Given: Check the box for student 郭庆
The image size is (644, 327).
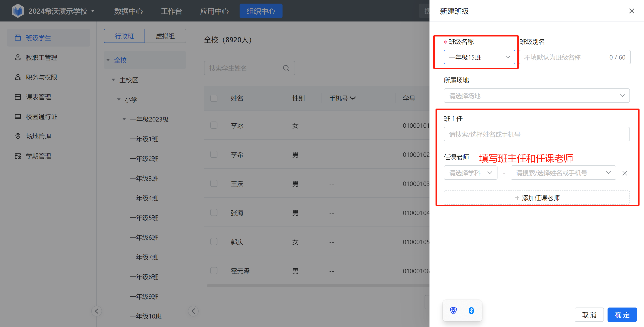Looking at the screenshot, I should (x=214, y=242).
